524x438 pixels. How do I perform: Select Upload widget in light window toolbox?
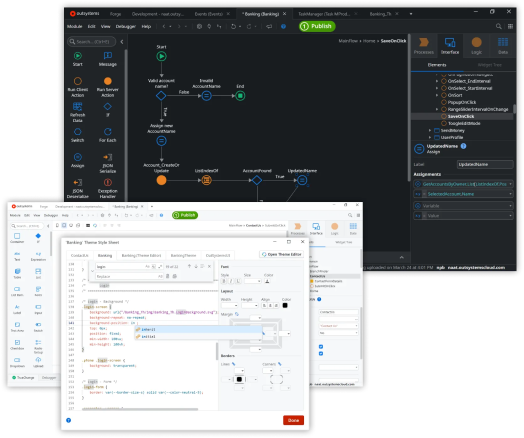(x=38, y=362)
